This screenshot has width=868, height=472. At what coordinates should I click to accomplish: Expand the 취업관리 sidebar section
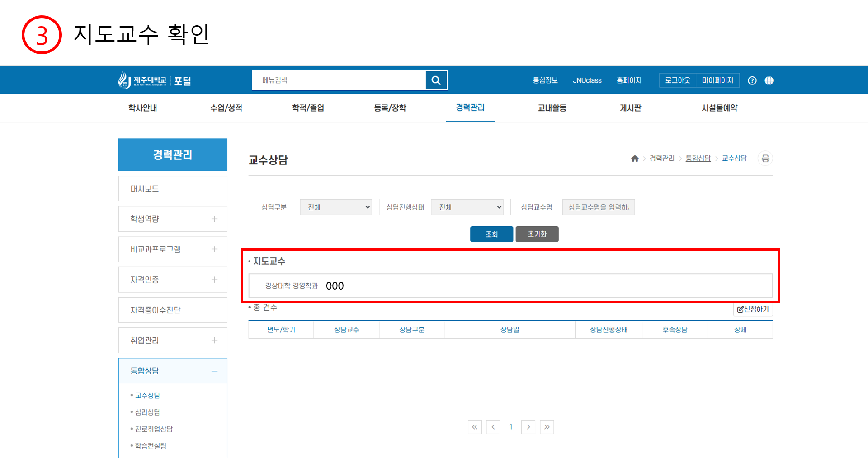click(214, 340)
